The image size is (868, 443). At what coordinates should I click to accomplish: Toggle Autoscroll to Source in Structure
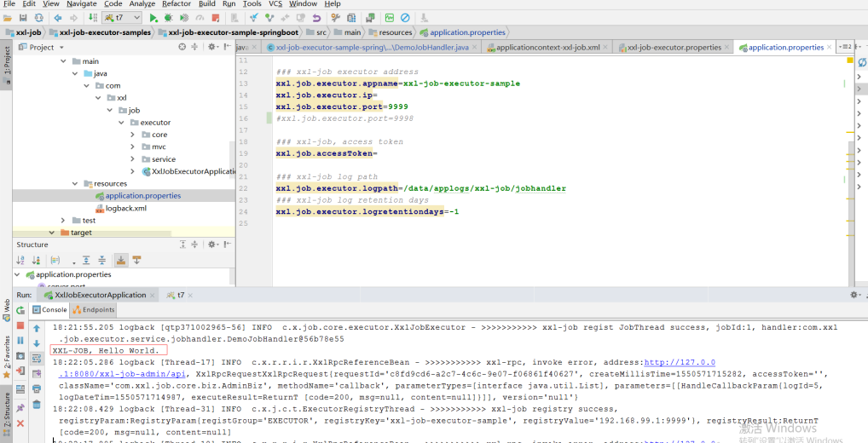(x=121, y=260)
